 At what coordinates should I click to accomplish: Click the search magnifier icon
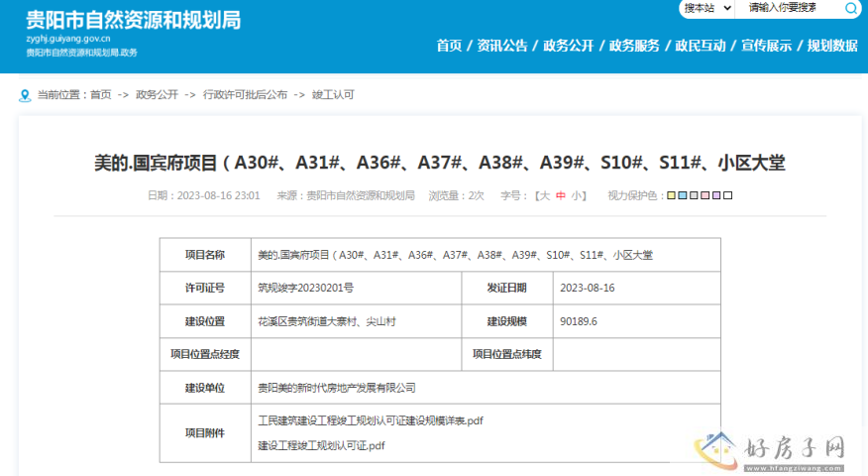coord(850,8)
